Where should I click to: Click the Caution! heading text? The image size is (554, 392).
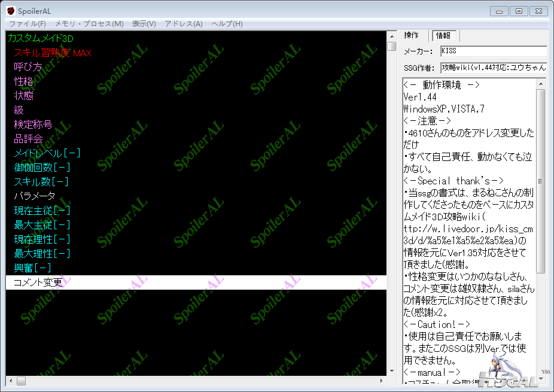click(x=436, y=324)
